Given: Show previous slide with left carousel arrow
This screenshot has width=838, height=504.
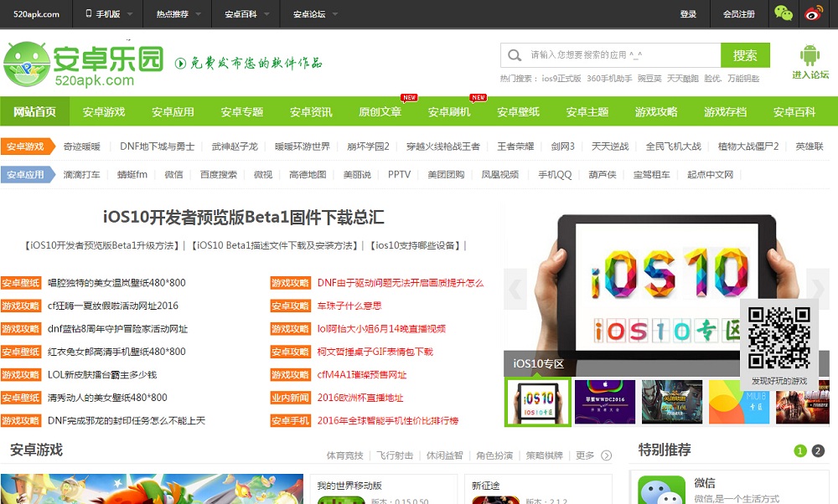Looking at the screenshot, I should tap(515, 289).
